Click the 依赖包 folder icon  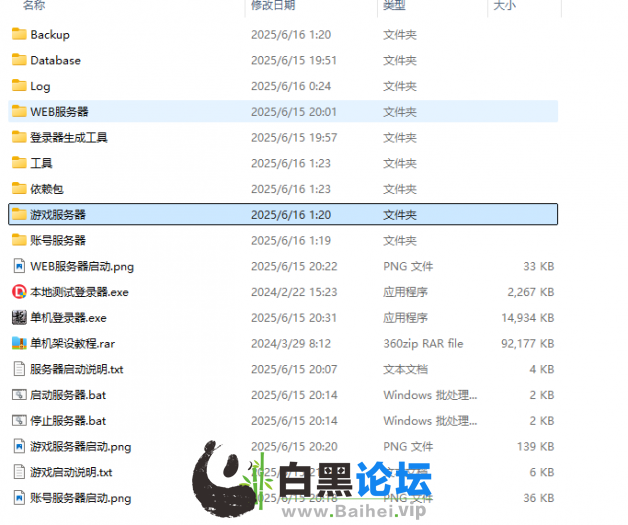[x=19, y=189]
